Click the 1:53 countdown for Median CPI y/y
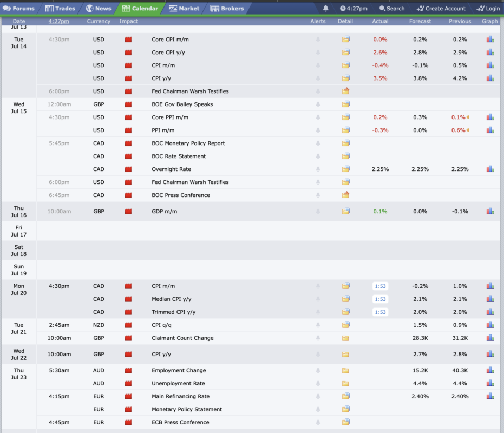Viewport: 504px width, 433px height. pos(380,299)
